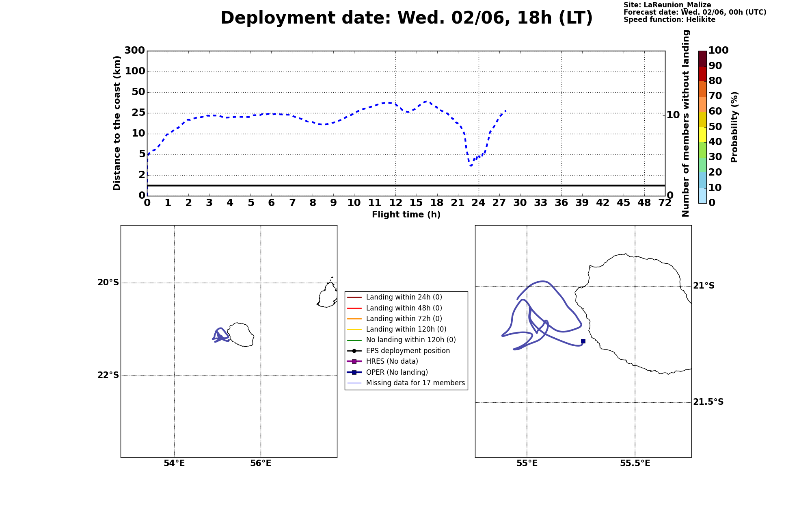This screenshot has height=508, width=812.
Task: Click the '72' tick on flight time axis
Action: click(665, 203)
